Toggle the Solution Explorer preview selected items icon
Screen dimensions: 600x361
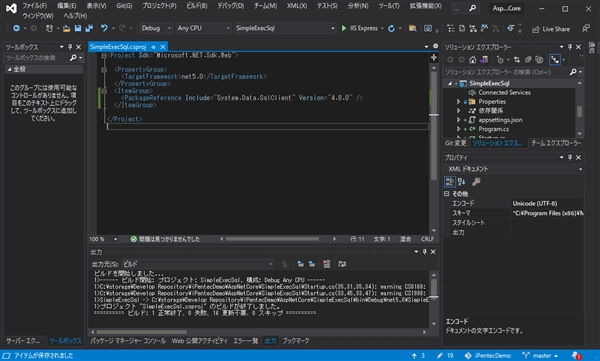555,60
